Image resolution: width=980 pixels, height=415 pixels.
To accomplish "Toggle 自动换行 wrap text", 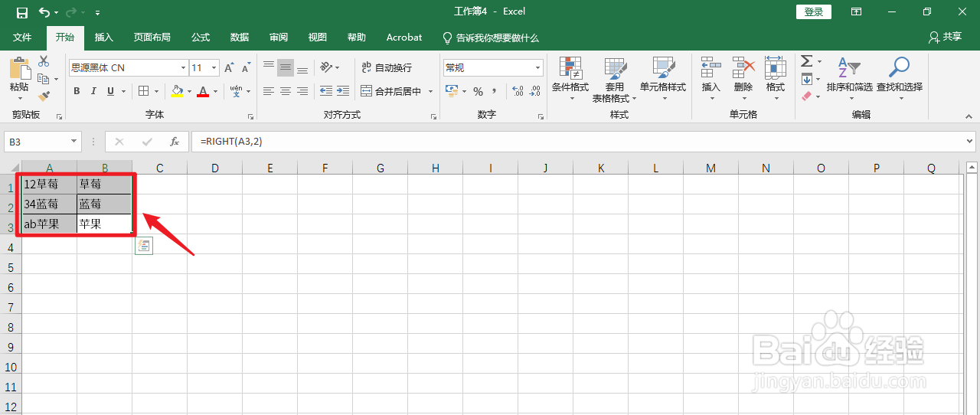I will [387, 67].
